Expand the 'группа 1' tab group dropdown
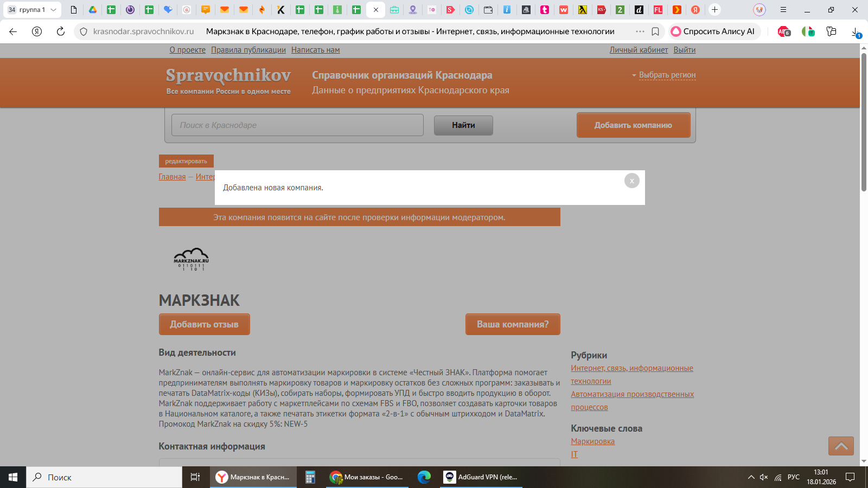The image size is (868, 488). (x=53, y=10)
